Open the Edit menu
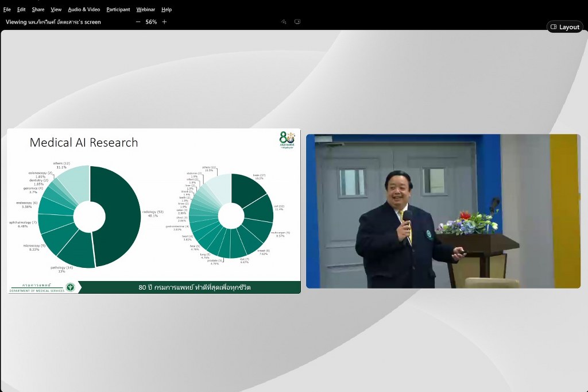This screenshot has width=588, height=392. click(x=21, y=10)
